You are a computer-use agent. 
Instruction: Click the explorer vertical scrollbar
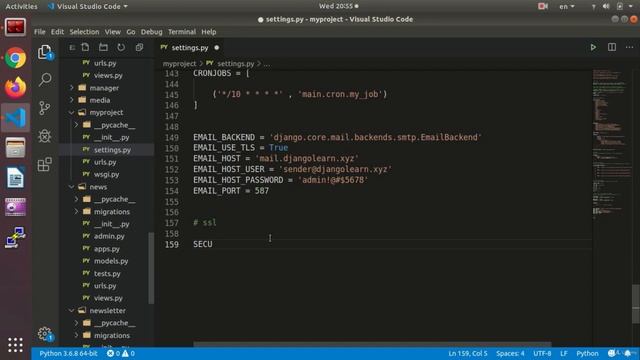151,268
